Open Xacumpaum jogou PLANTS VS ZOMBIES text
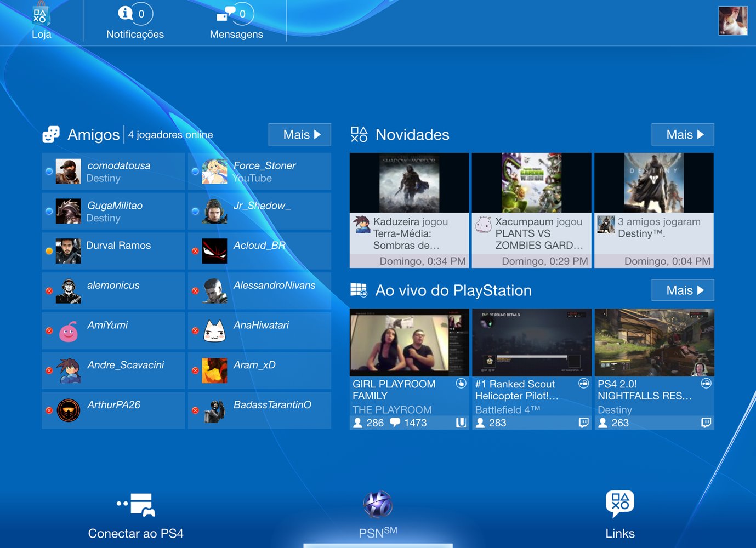Viewport: 756px width, 548px height. click(539, 233)
